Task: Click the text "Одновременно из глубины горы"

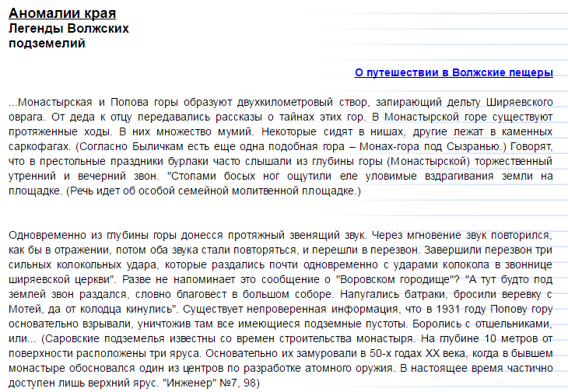Action: pos(92,235)
